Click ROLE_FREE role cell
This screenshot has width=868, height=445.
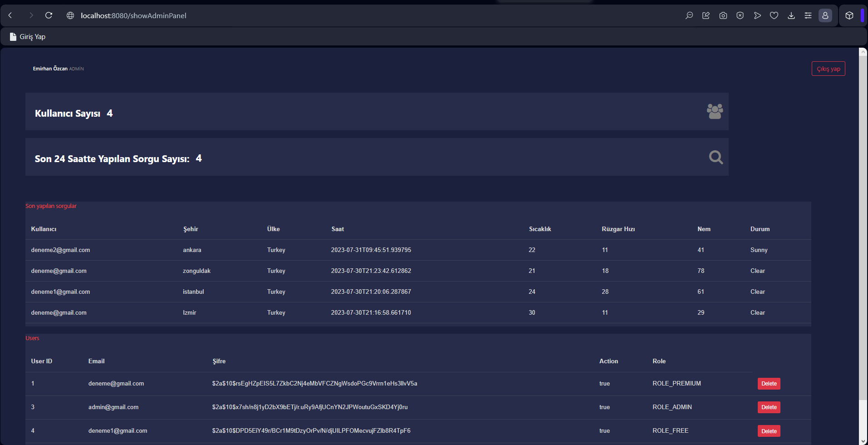coord(670,431)
